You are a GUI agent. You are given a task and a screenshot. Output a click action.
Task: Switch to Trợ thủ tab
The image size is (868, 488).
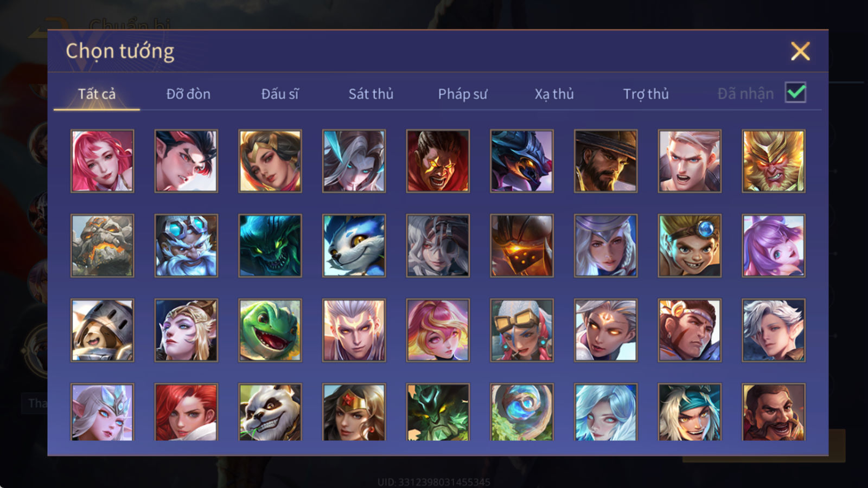pyautogui.click(x=646, y=94)
